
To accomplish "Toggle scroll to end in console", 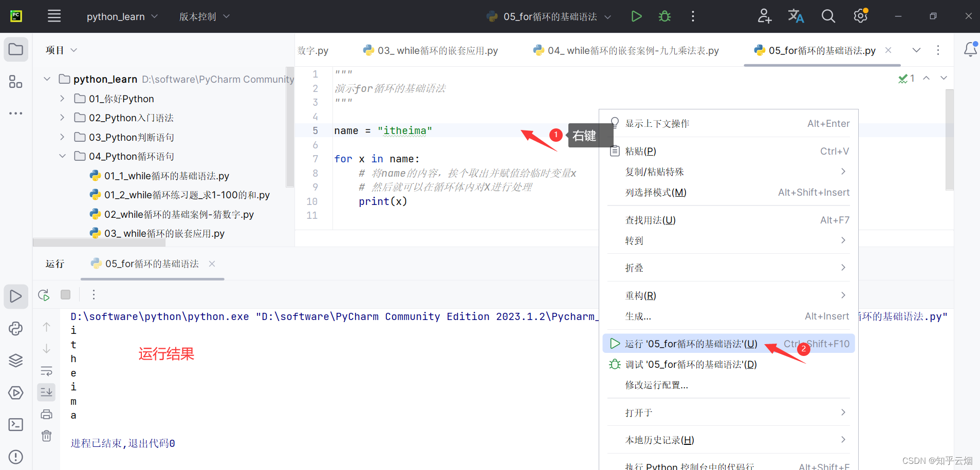I will pyautogui.click(x=46, y=392).
